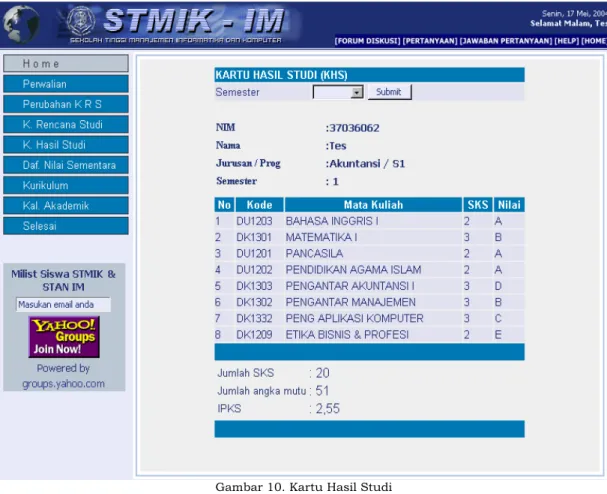Image resolution: width=607 pixels, height=494 pixels.
Task: Click Jumlah SKS value 20
Action: coord(322,373)
